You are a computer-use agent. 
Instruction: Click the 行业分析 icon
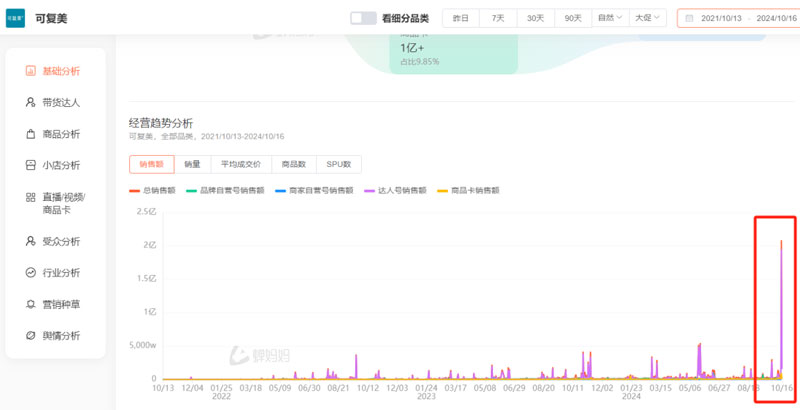30,273
